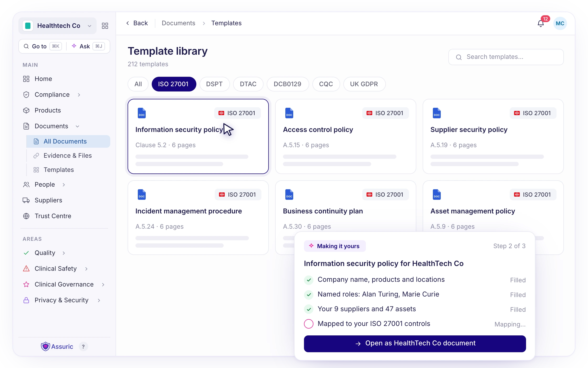Click the Trust Centre globe icon
588x368 pixels.
[x=26, y=216]
